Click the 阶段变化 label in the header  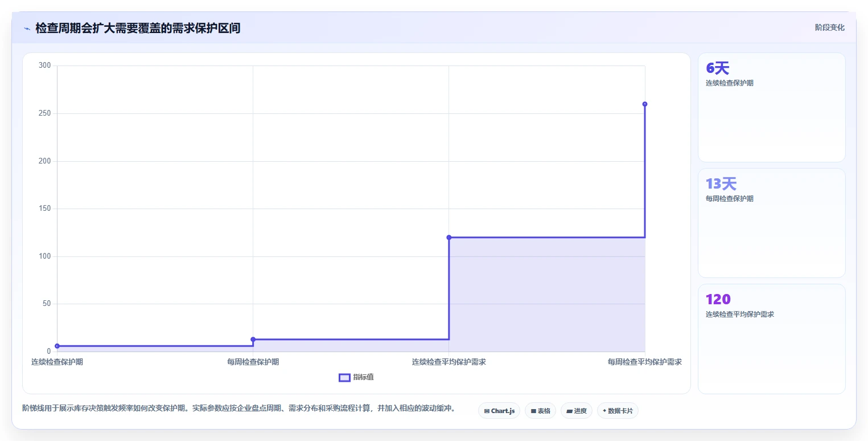tap(830, 27)
